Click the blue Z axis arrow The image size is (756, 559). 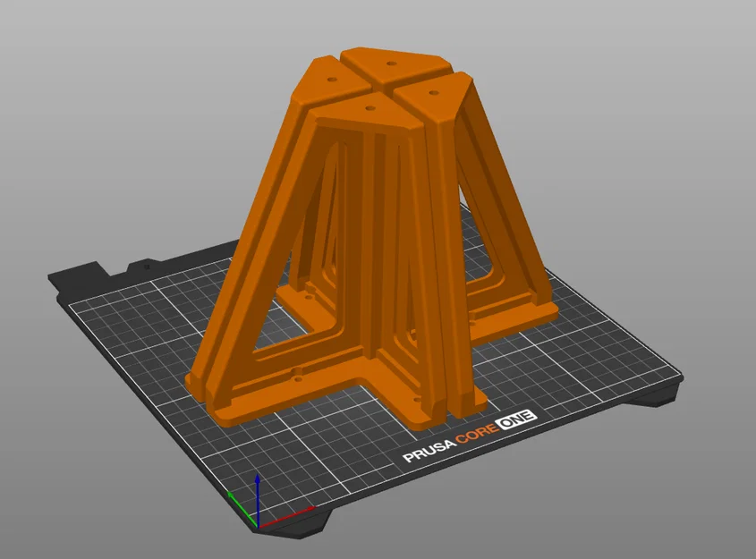click(x=258, y=501)
